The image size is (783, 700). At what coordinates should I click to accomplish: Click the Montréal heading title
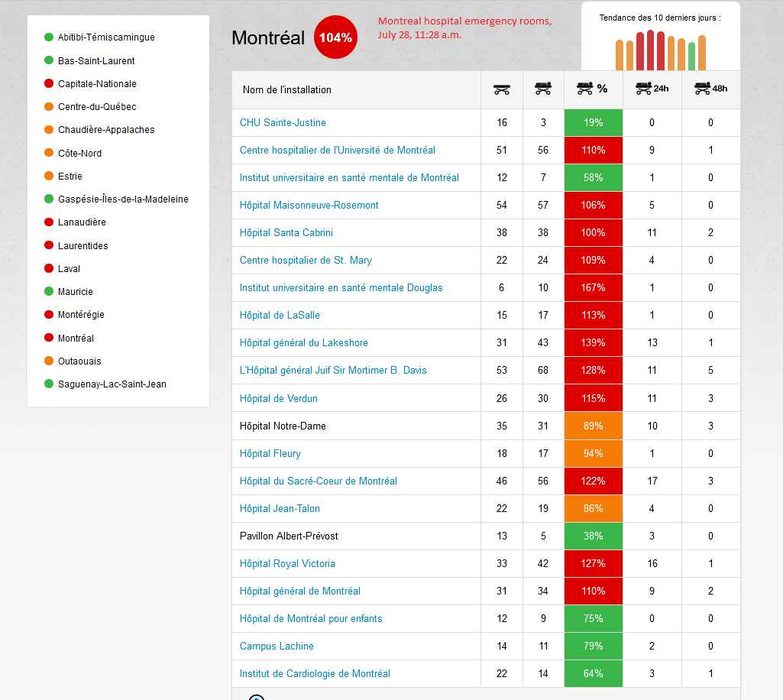[268, 37]
